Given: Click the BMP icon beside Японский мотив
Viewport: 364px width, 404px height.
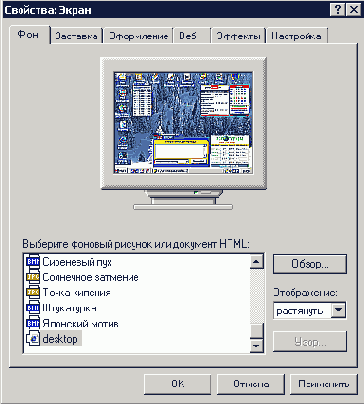Looking at the screenshot, I should coord(33,323).
